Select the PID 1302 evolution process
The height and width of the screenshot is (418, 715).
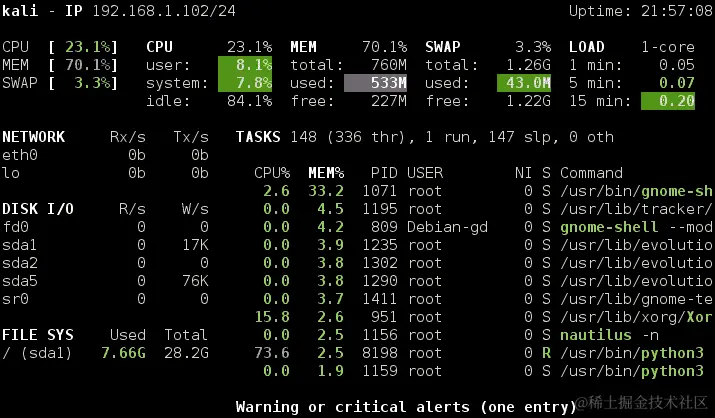(483, 263)
